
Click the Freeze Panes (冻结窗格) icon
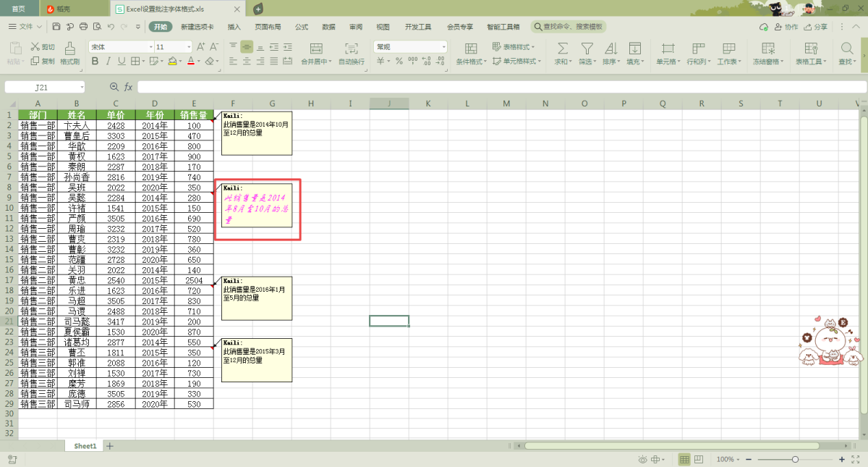coord(768,48)
